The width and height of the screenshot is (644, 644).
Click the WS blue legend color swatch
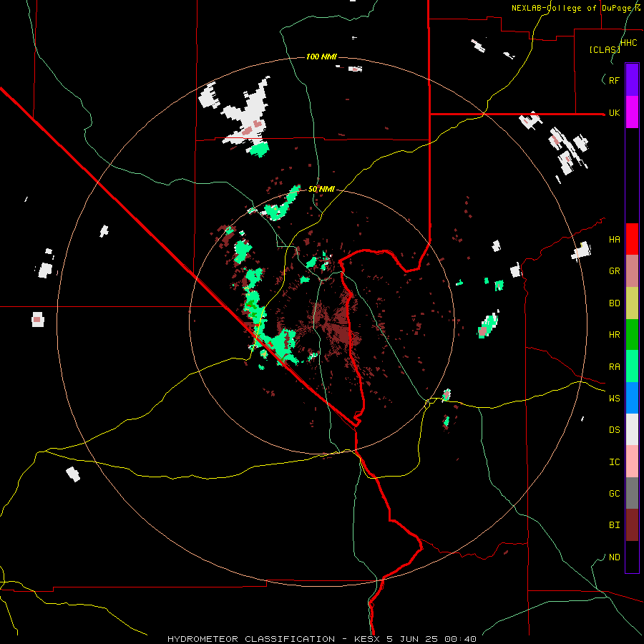632,398
